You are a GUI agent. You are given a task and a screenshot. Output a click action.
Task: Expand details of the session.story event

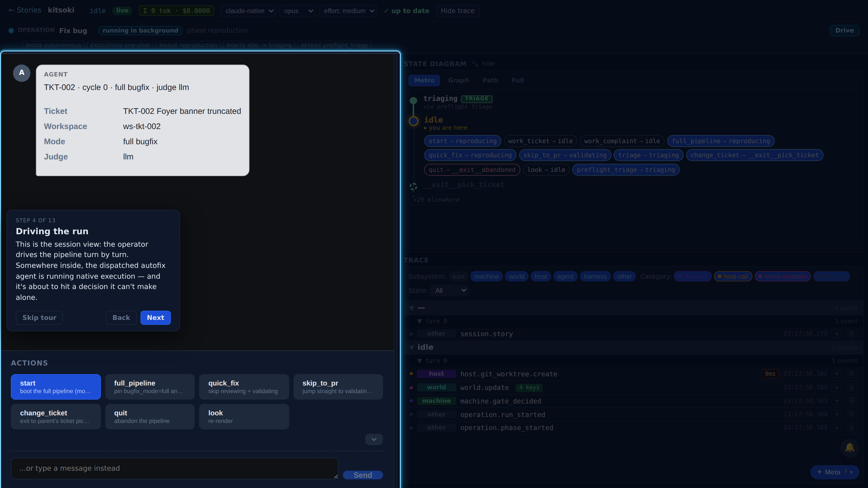837,334
